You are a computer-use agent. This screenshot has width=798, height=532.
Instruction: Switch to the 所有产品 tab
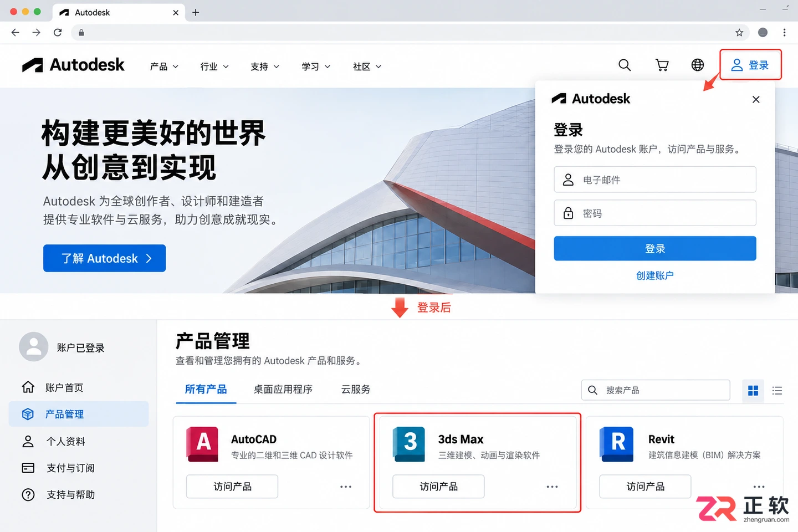[x=206, y=390]
